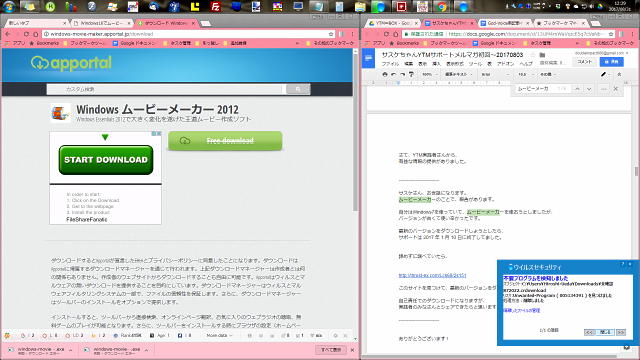Image resolution: width=640 pixels, height=360 pixels.
Task: Bookmark the apportal page with the star
Action: pyautogui.click(x=331, y=34)
